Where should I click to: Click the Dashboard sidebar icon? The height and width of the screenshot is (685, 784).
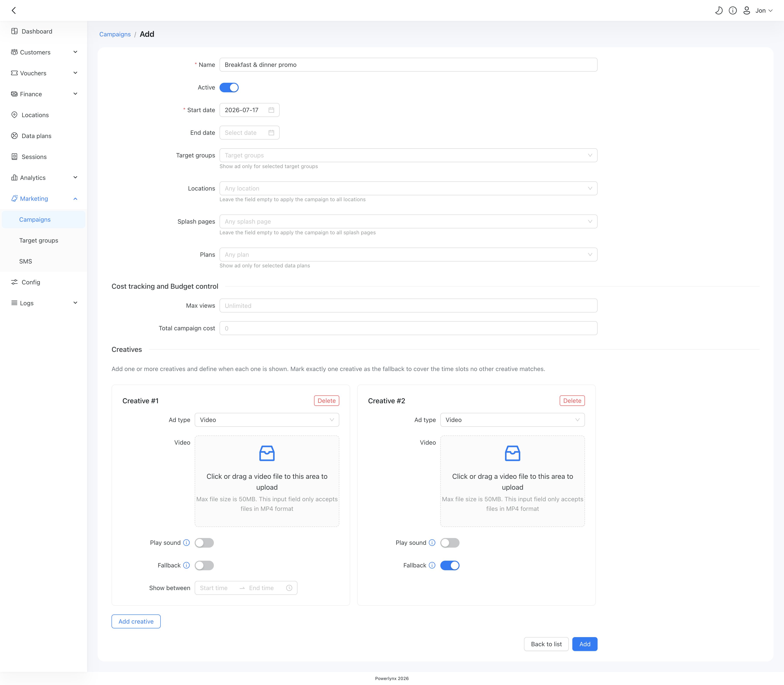coord(15,31)
